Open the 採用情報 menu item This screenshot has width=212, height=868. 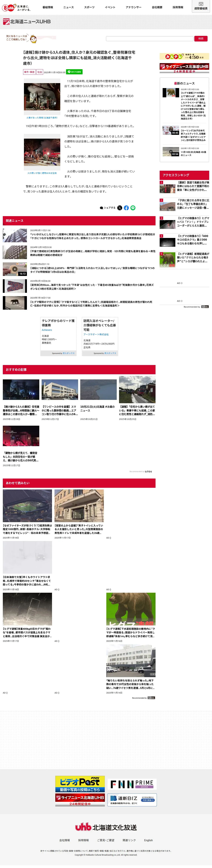pyautogui.click(x=178, y=7)
